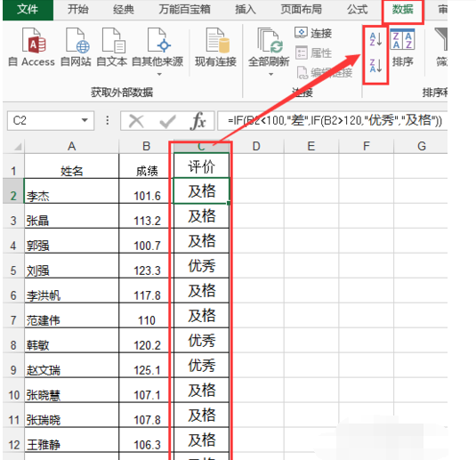Click the score cell 123.3
Viewport: 476px width, 460px height.
click(x=146, y=266)
